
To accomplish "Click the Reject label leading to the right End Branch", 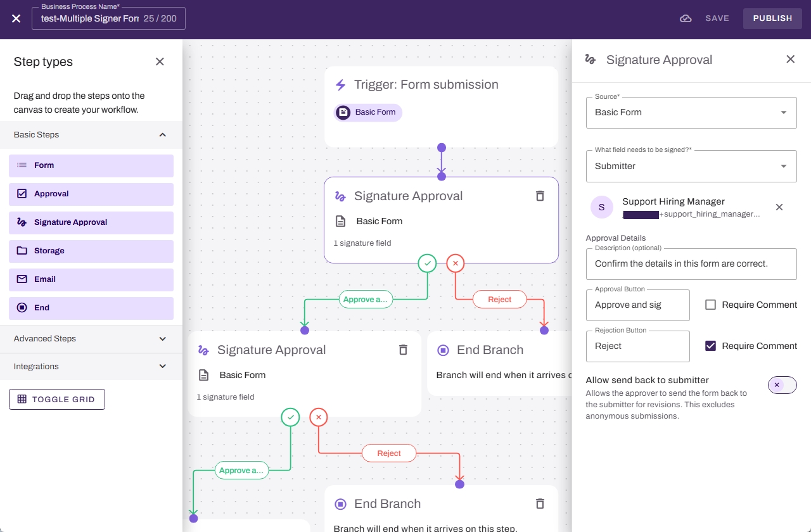I will (500, 300).
